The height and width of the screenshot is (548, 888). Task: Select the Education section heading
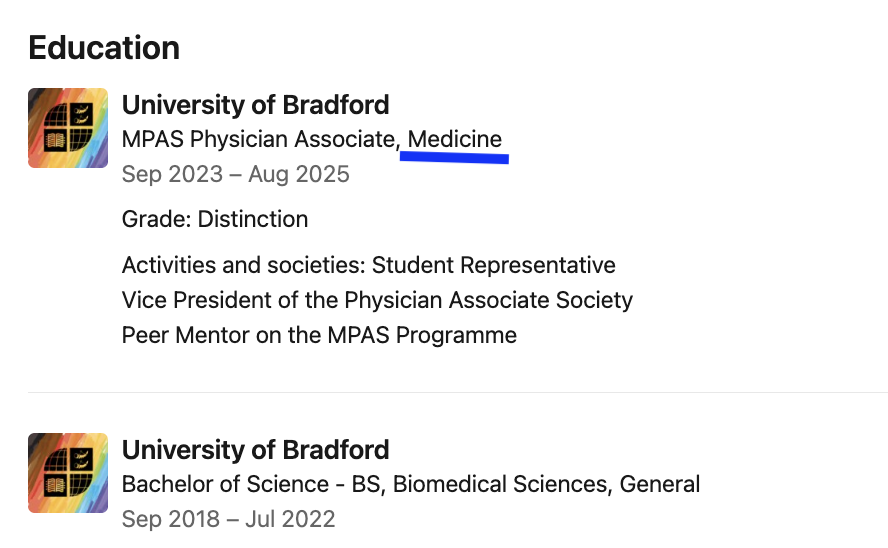[x=104, y=48]
